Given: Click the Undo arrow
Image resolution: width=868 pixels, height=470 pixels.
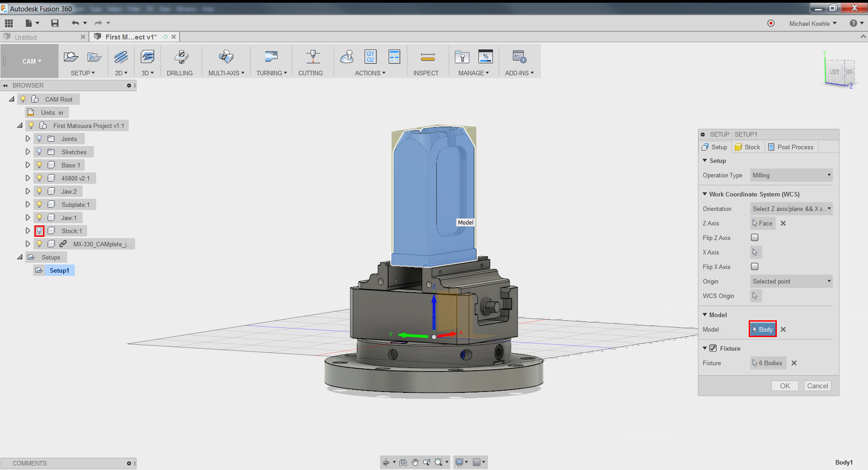Looking at the screenshot, I should point(75,23).
